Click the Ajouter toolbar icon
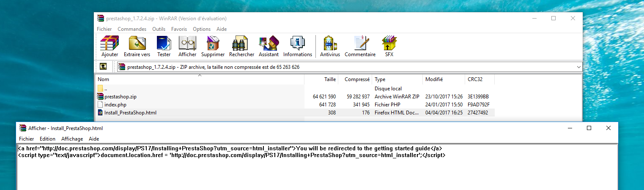Viewport: 644px width, 190px height. coord(110,43)
